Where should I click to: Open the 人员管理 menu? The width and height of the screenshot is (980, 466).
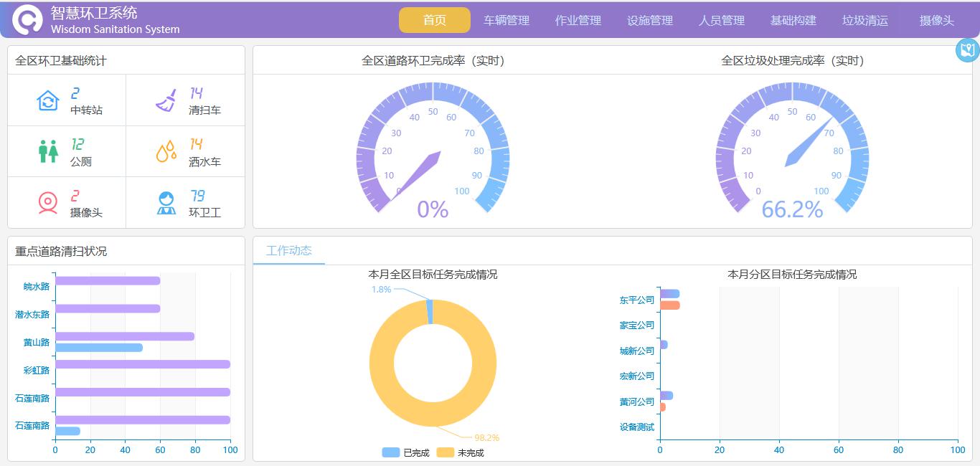(722, 21)
